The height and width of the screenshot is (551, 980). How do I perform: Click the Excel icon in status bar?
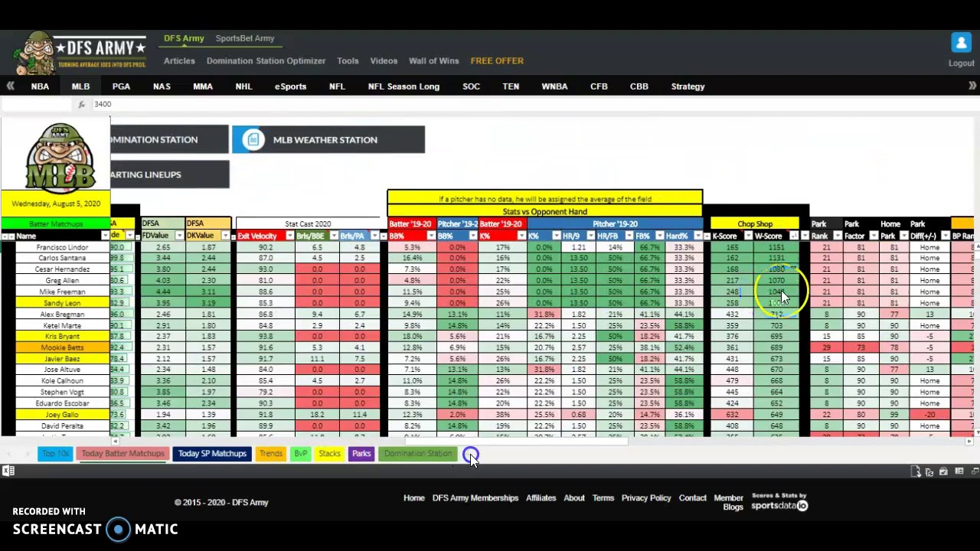click(8, 471)
